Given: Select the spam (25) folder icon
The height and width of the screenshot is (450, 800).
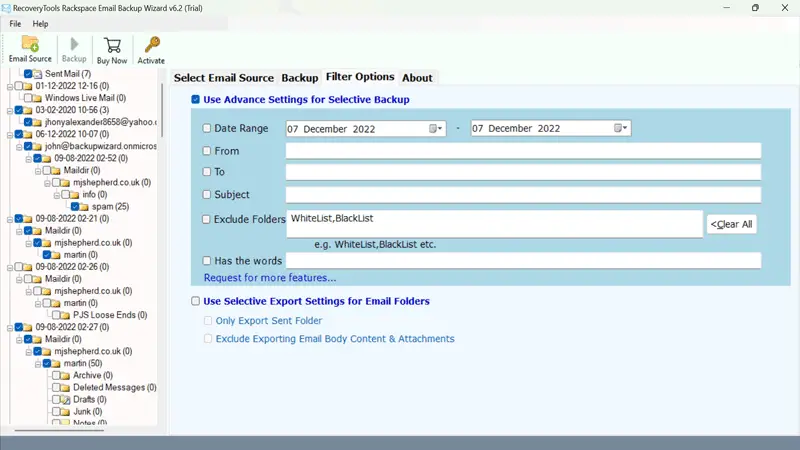Looking at the screenshot, I should click(86, 207).
